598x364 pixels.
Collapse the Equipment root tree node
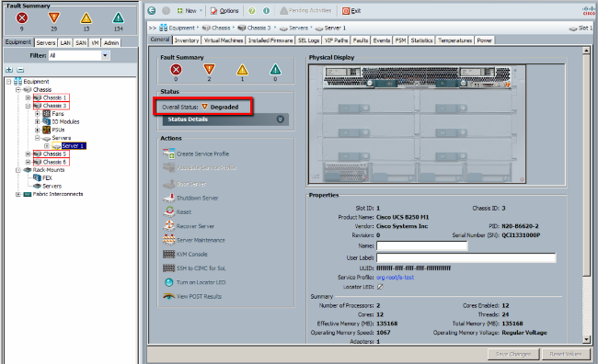(x=8, y=82)
